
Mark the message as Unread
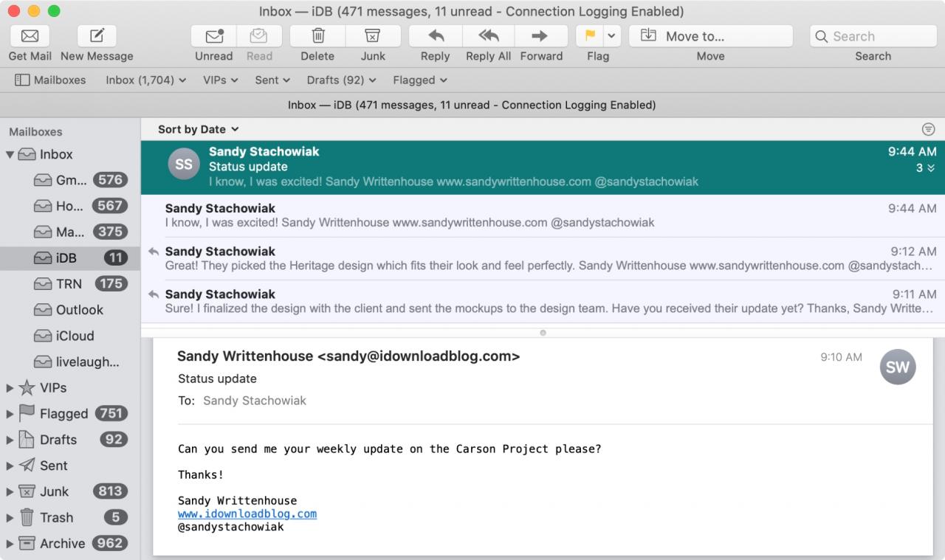pyautogui.click(x=214, y=36)
